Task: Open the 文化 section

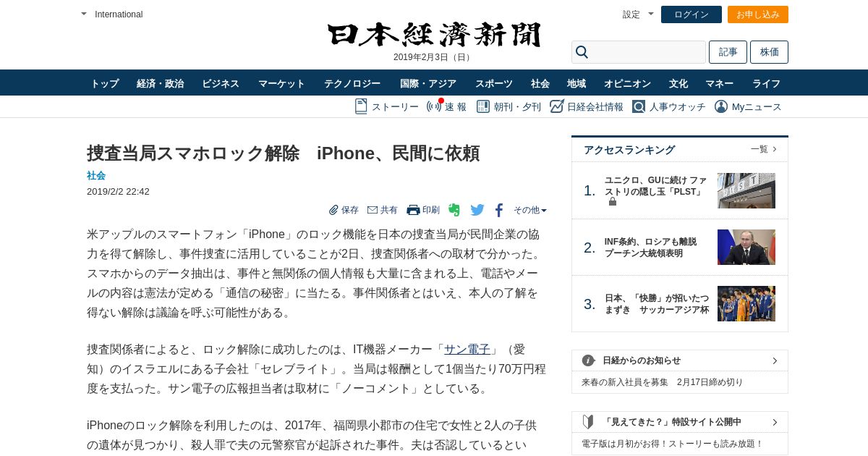Action: pos(678,83)
